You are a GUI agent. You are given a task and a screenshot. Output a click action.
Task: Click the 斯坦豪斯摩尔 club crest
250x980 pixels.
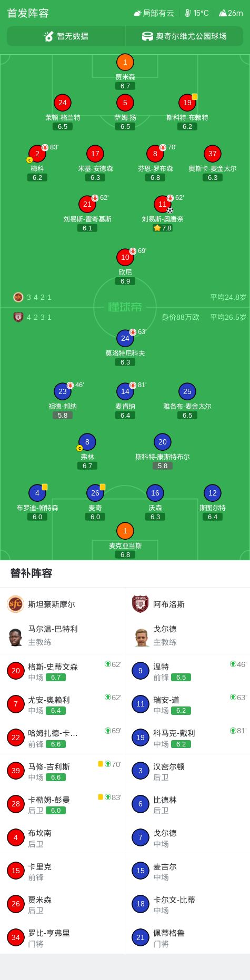click(x=15, y=604)
